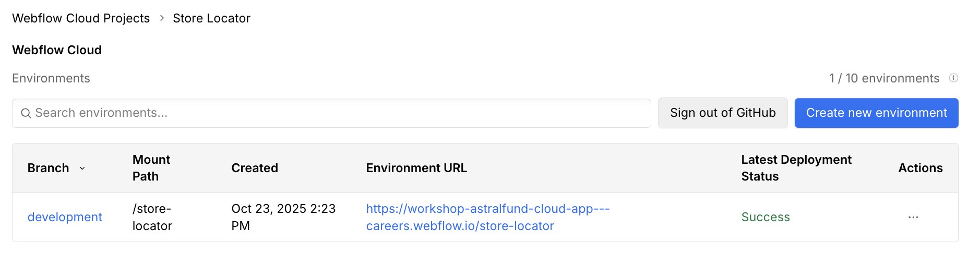The image size is (980, 264).
Task: Type in the Search environments field
Action: point(339,113)
